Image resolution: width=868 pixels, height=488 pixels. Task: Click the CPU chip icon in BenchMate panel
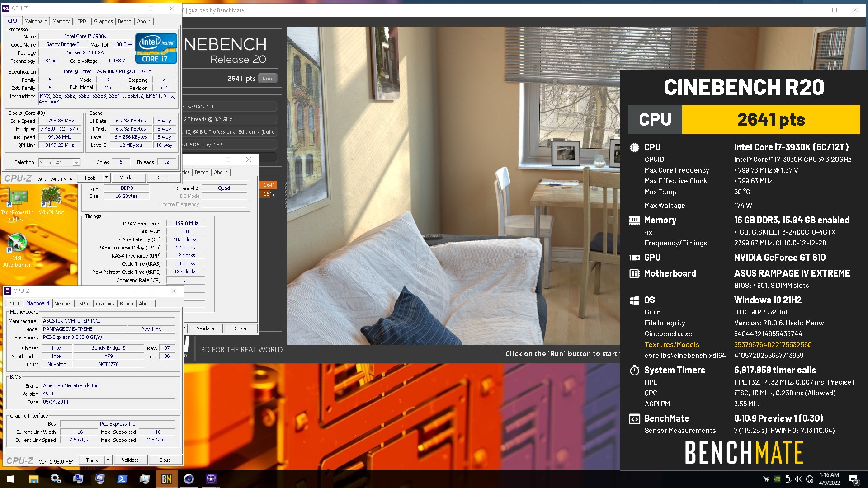(x=634, y=147)
